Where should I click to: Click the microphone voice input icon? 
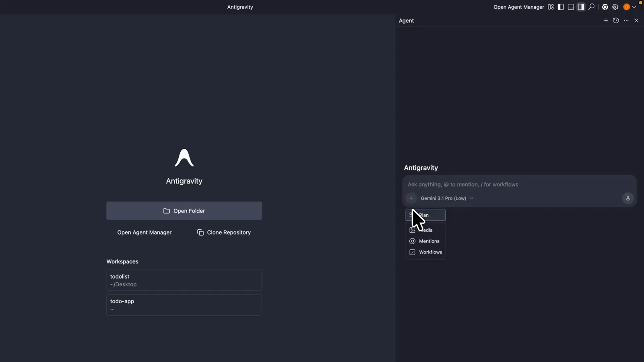click(627, 198)
